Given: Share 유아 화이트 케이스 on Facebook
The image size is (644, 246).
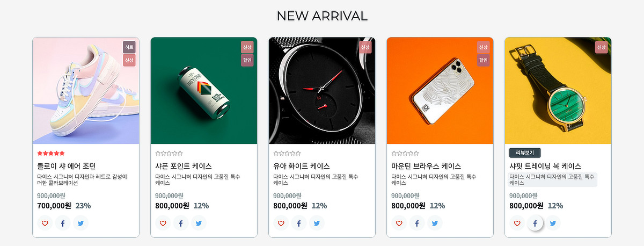Looking at the screenshot, I should [x=299, y=223].
